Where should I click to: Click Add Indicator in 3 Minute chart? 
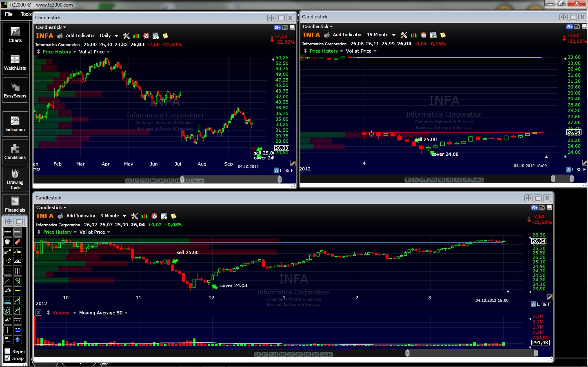tap(81, 216)
